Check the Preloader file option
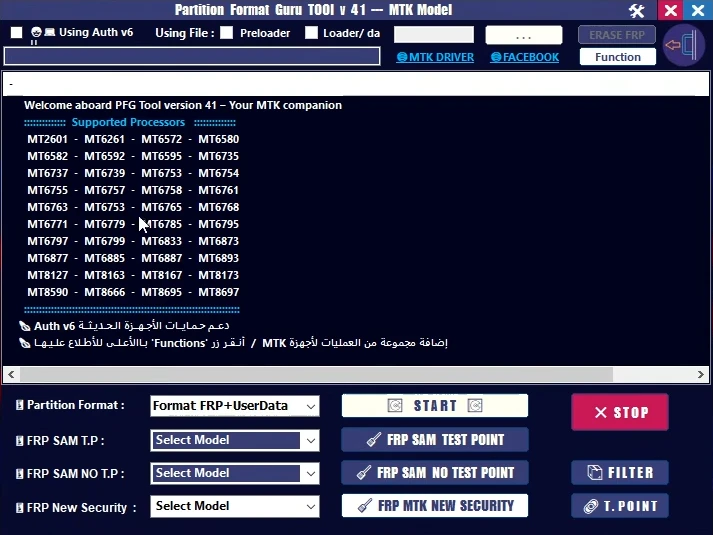This screenshot has height=535, width=713. point(226,32)
